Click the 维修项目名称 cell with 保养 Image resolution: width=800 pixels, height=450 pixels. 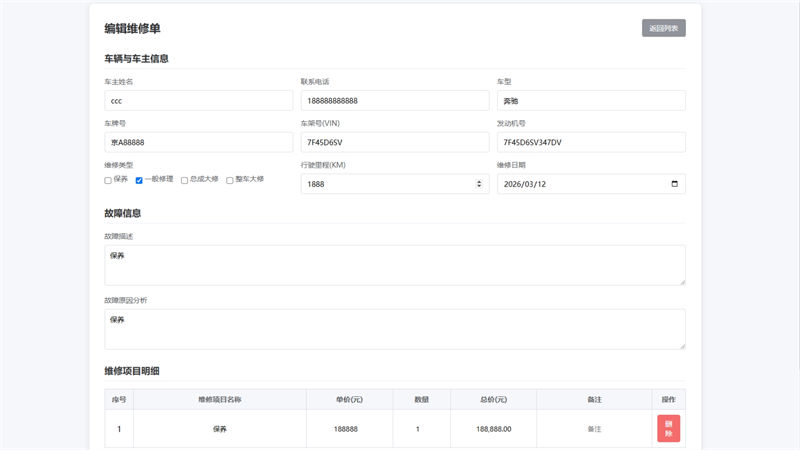coord(220,429)
